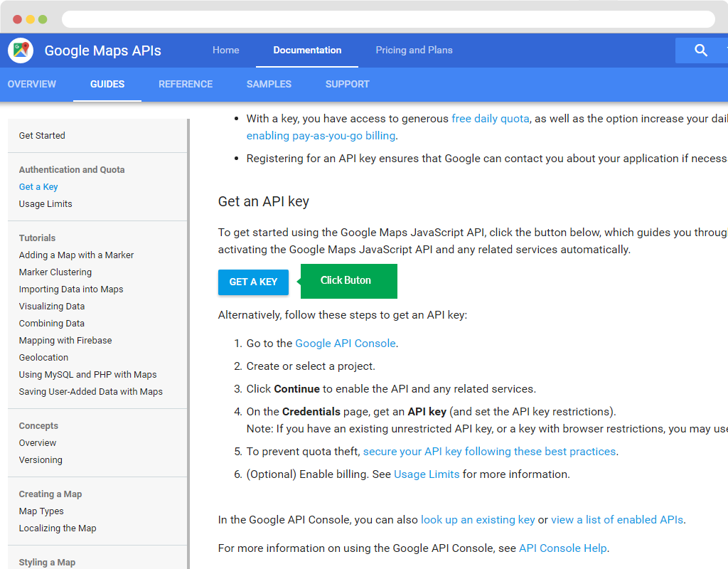728x569 pixels.
Task: Open Mapping with Firebase tutorial
Action: click(x=65, y=341)
